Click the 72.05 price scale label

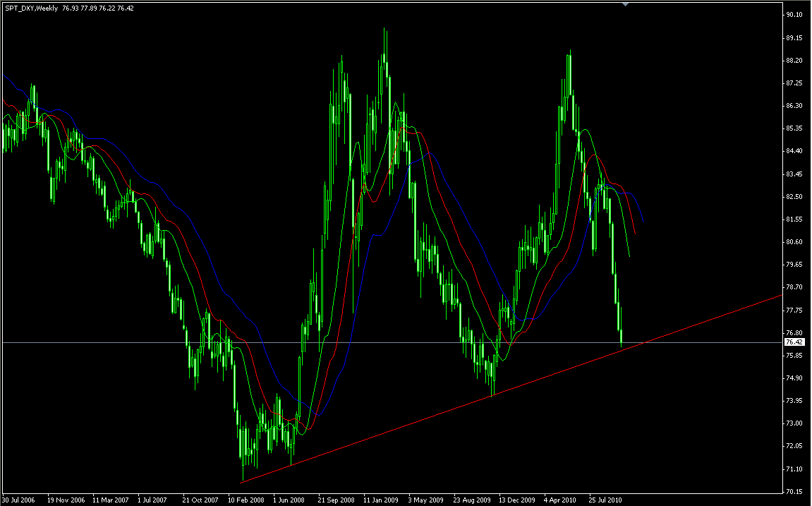coord(794,447)
